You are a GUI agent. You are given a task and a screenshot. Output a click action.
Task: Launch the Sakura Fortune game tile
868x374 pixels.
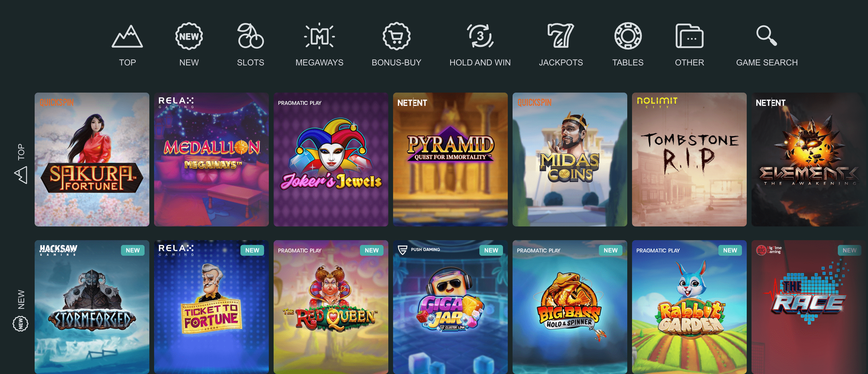point(92,160)
